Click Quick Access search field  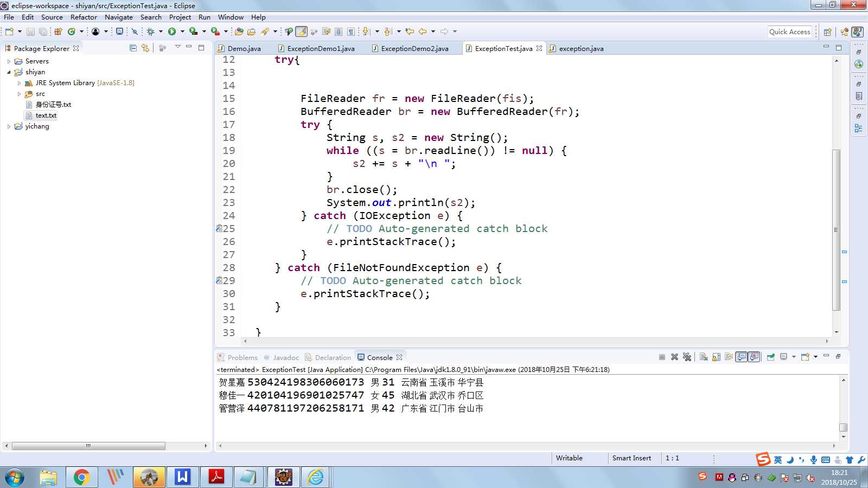789,31
